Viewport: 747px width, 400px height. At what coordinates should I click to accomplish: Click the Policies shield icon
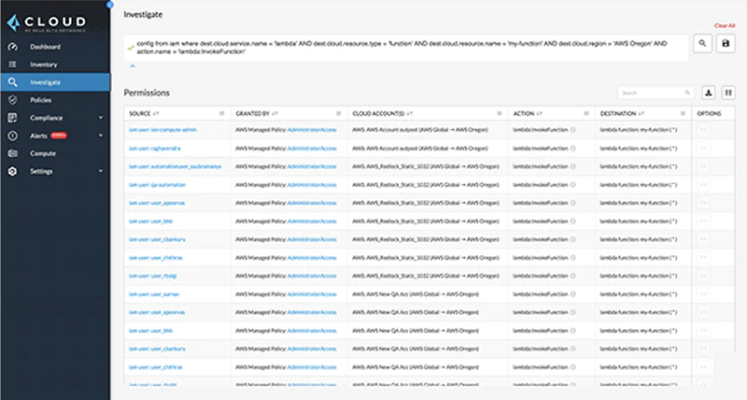pyautogui.click(x=12, y=100)
